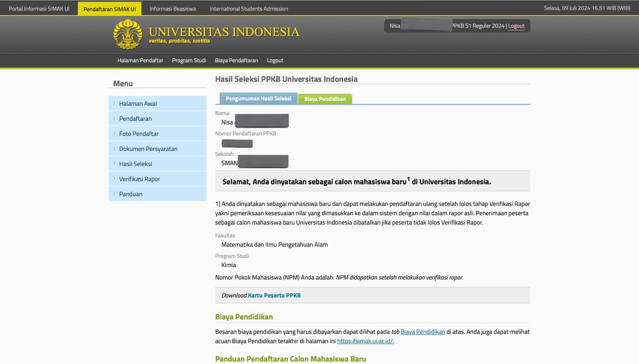Click the Menu sidebar heading
The image size is (639, 364).
[123, 84]
